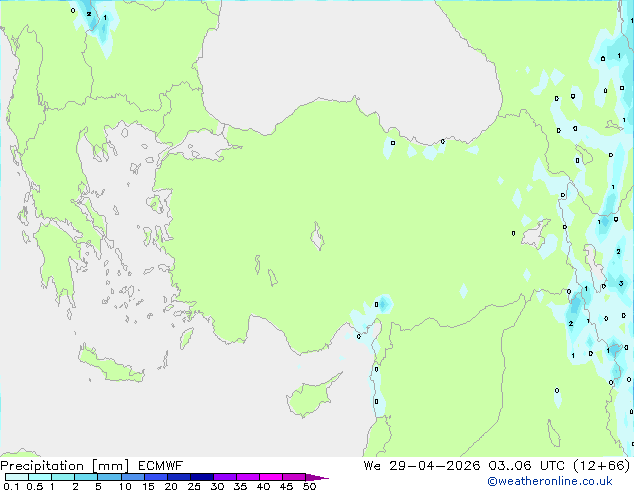Pick the 10–15 mm legend swatch
The image size is (634, 490).
pyautogui.click(x=133, y=477)
